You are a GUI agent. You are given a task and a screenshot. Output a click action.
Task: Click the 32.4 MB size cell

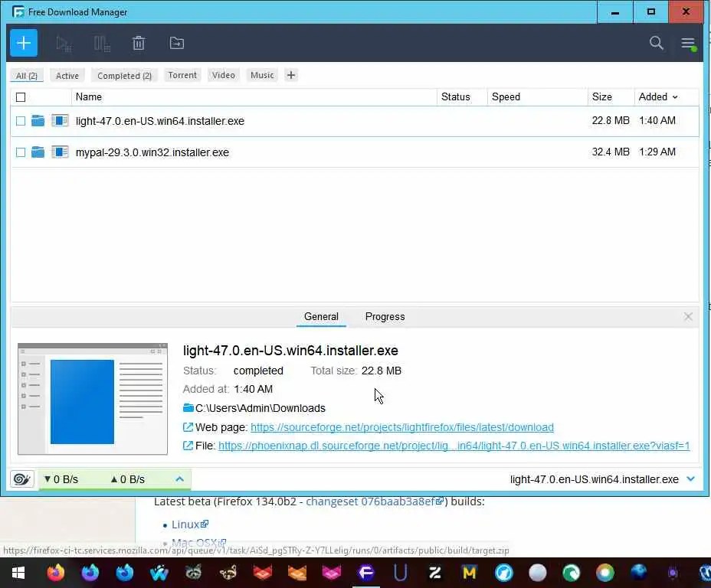pos(611,152)
